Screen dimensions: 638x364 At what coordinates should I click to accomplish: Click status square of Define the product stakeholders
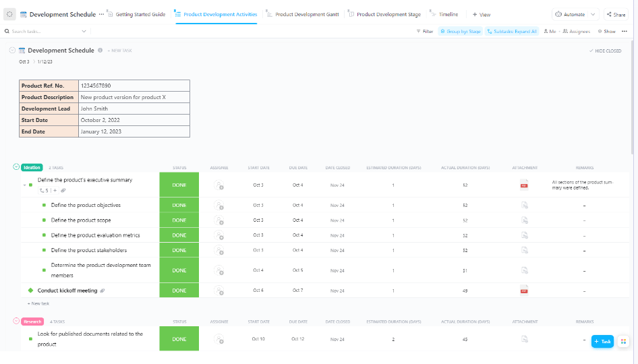click(x=44, y=250)
